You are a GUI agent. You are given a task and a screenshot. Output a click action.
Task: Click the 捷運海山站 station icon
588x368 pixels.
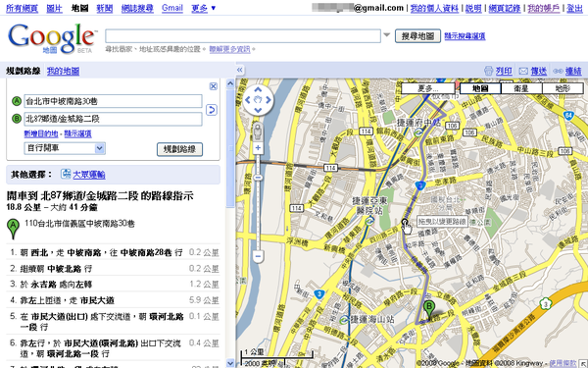344,320
